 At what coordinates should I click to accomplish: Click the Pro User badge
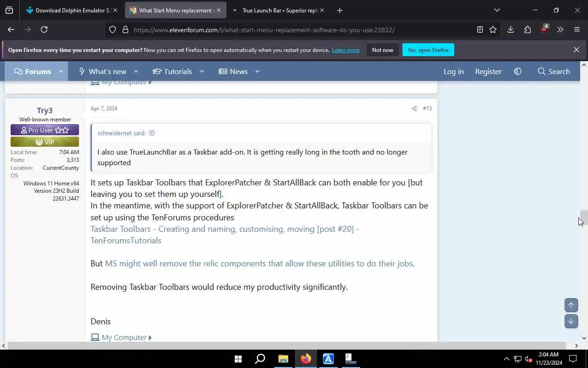pos(45,130)
